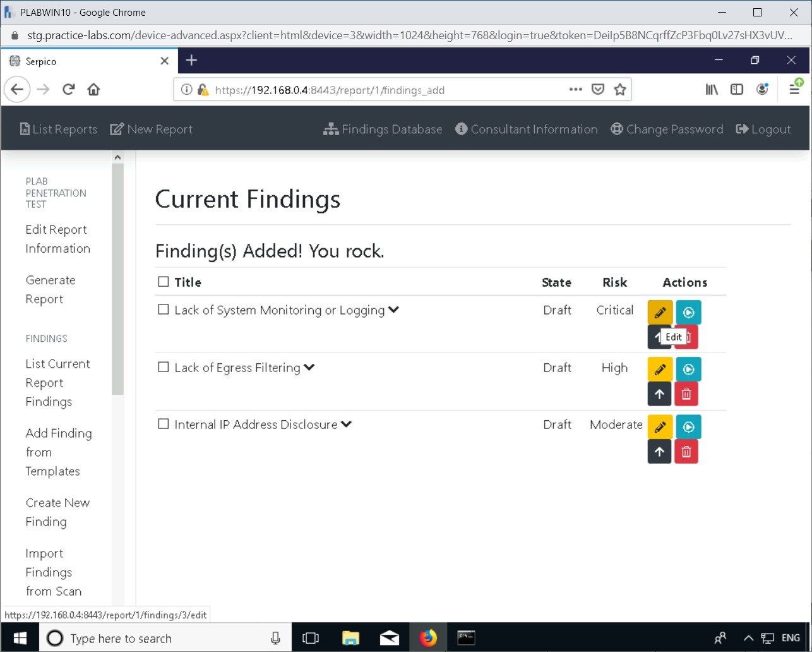
Task: Delete the Internal IP Address Disclosure finding
Action: coord(686,452)
